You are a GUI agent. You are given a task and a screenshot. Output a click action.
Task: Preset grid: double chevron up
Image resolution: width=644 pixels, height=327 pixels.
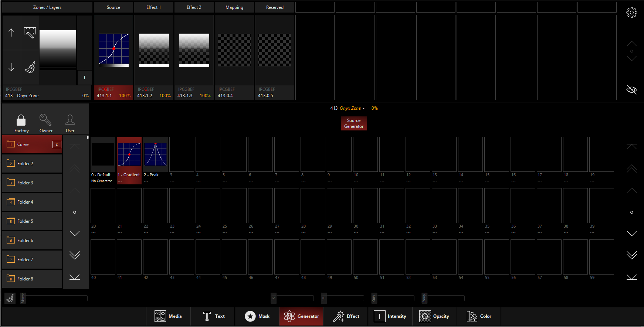click(x=632, y=168)
